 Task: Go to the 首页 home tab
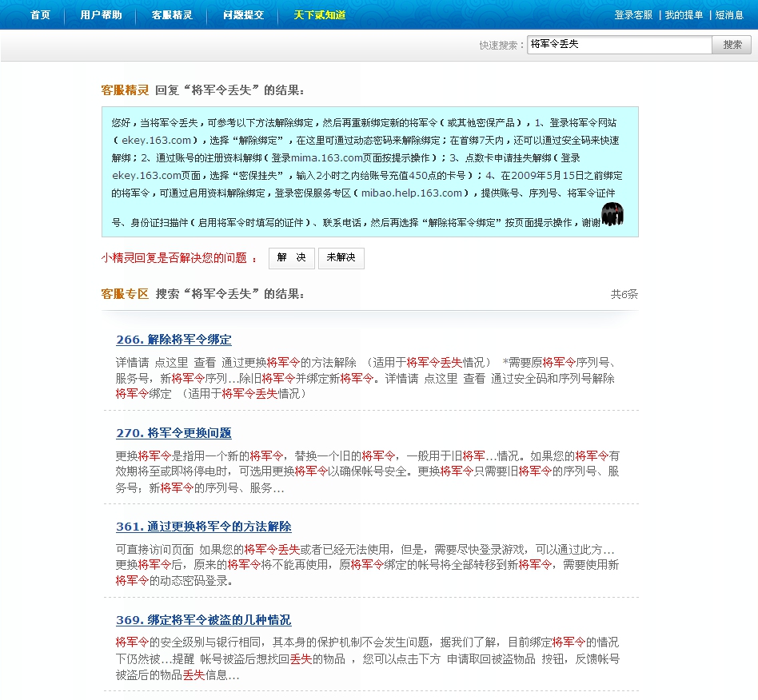40,15
